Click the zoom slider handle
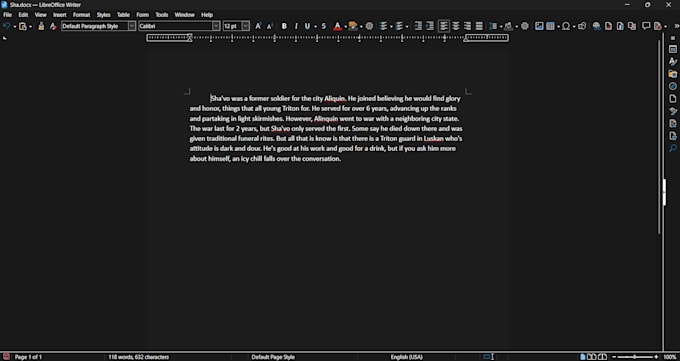680x361 pixels. point(634,357)
